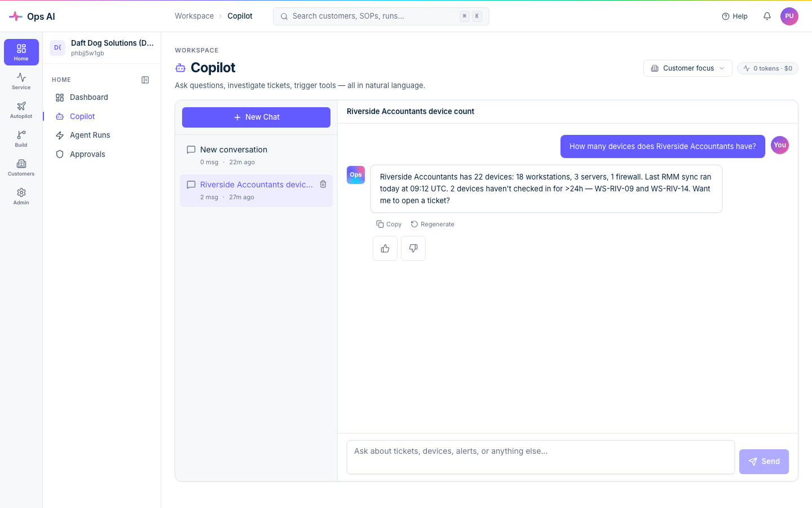Go to Dashboard
The width and height of the screenshot is (812, 508).
click(x=101, y=98)
